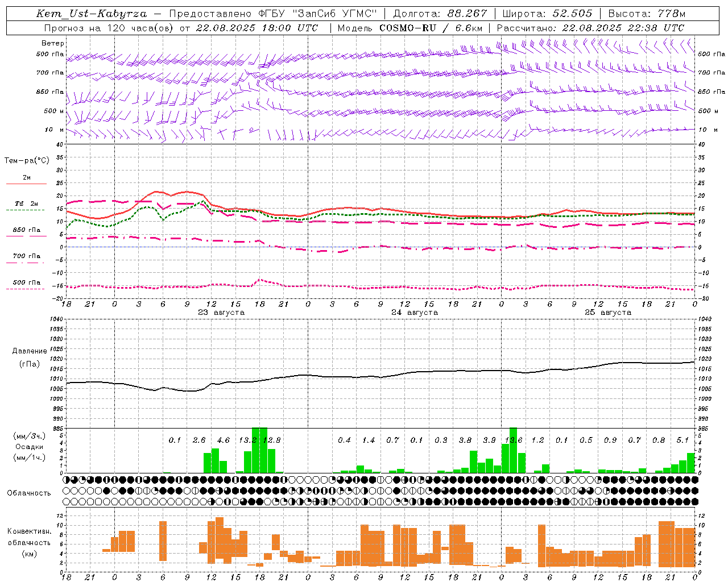The height and width of the screenshot is (582, 728).
Task: Click the dash-dot line sample under '700 гПа' legend
Action: pyautogui.click(x=26, y=263)
